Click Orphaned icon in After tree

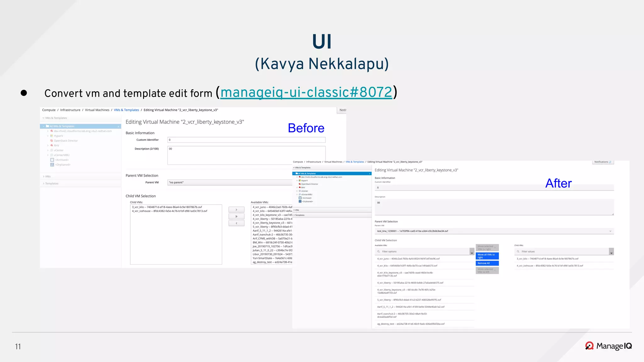(300, 201)
